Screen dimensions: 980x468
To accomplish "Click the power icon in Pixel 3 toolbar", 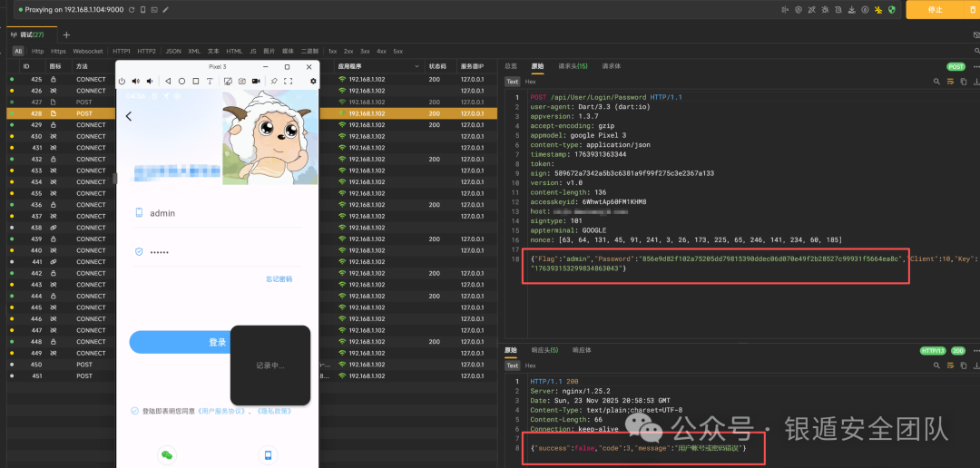I will (122, 82).
